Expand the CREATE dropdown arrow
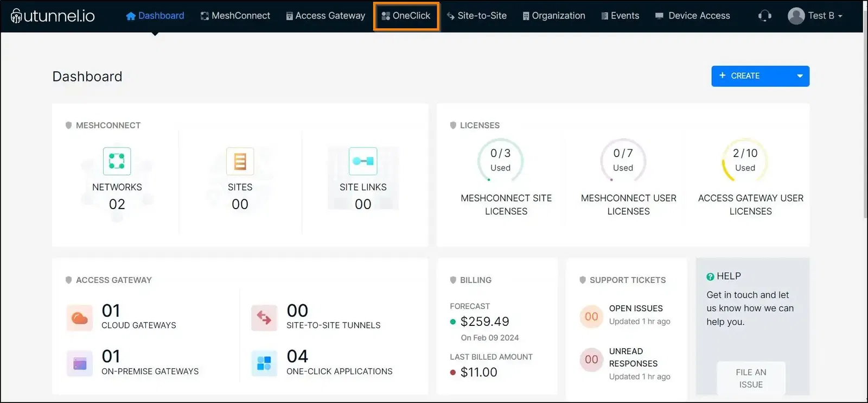Screen dimensions: 868x403 (800, 76)
